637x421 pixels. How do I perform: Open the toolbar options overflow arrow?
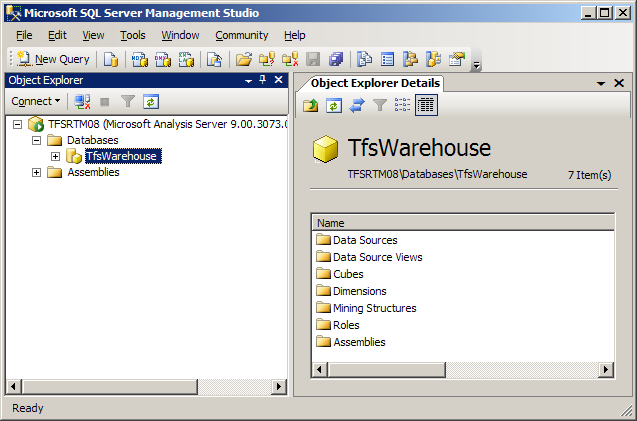[477, 65]
